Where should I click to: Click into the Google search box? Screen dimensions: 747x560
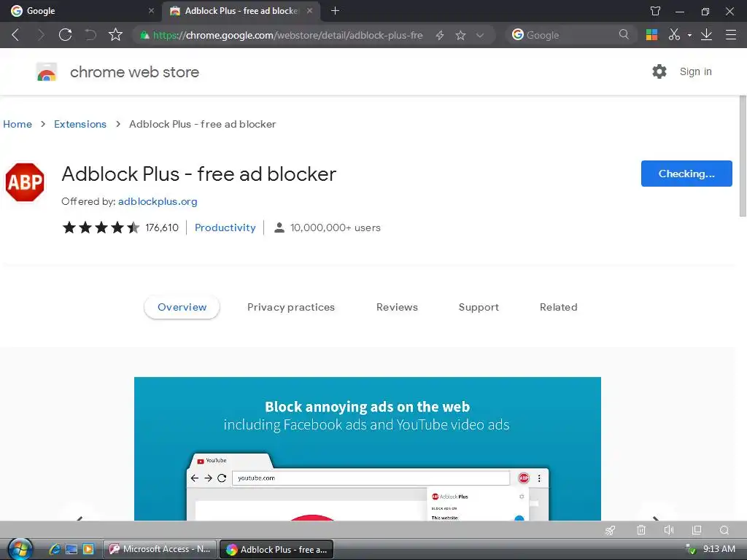[571, 35]
